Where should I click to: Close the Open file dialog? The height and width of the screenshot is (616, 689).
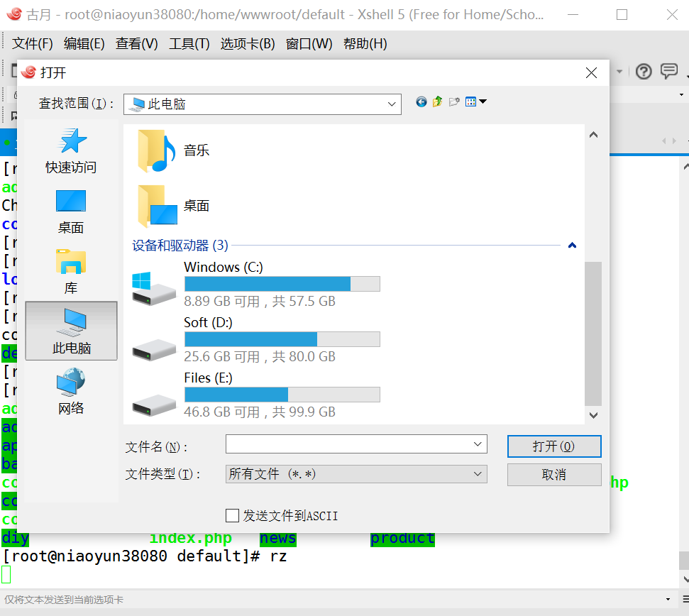[591, 73]
